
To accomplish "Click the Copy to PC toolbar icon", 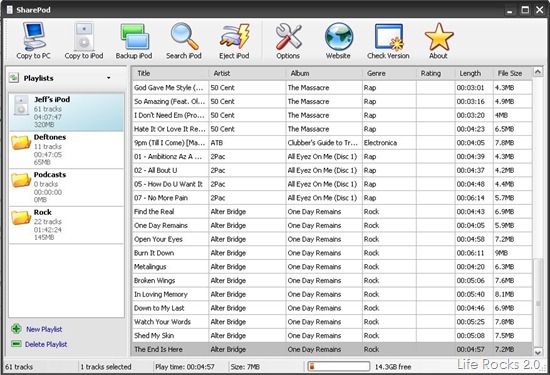I will click(x=34, y=36).
